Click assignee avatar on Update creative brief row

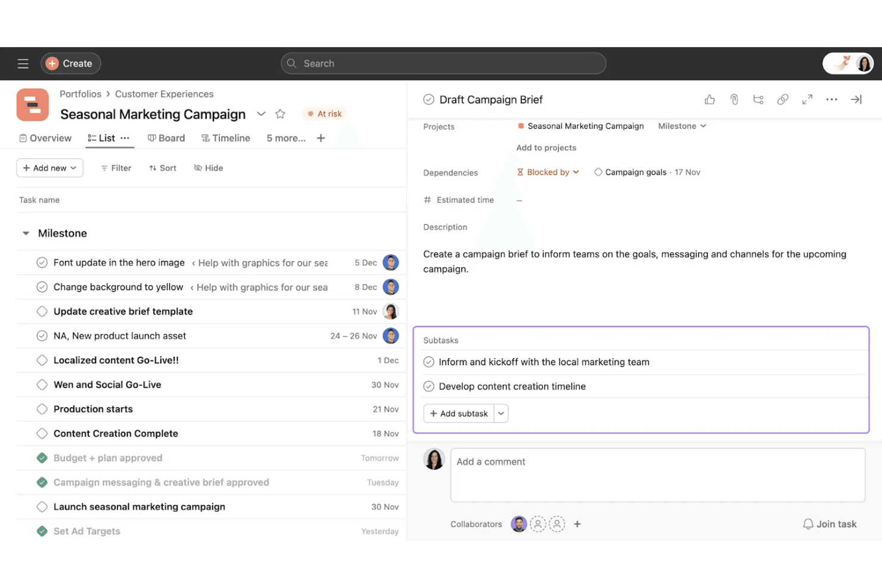click(390, 312)
